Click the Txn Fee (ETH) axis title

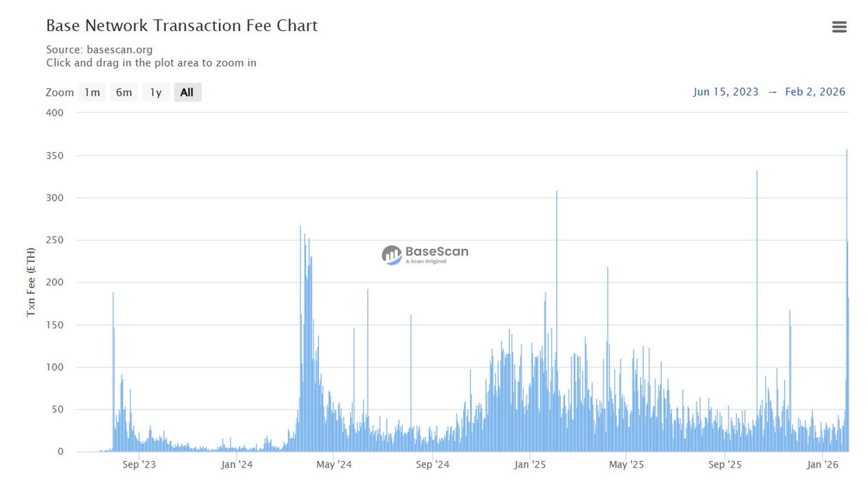(30, 282)
